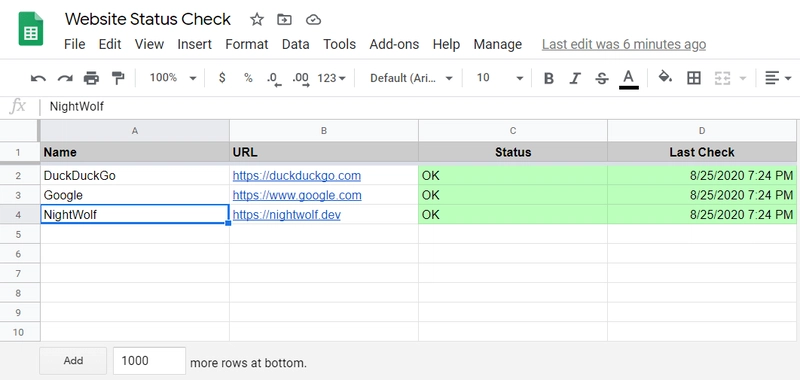Open the 123 number format dropdown
The height and width of the screenshot is (380, 800).
point(332,78)
